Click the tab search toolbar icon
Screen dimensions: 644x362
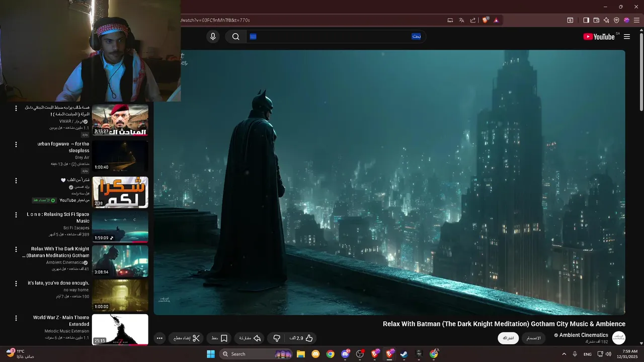(570, 20)
